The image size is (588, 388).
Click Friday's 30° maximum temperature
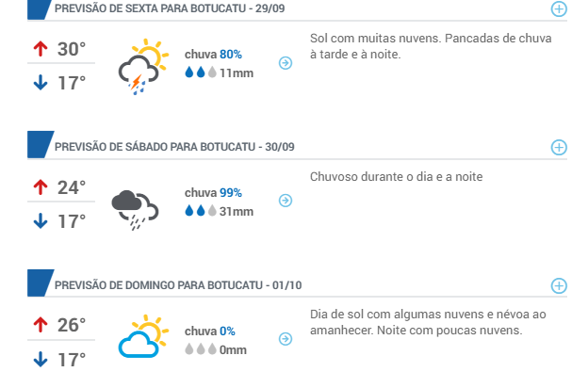[x=72, y=49]
